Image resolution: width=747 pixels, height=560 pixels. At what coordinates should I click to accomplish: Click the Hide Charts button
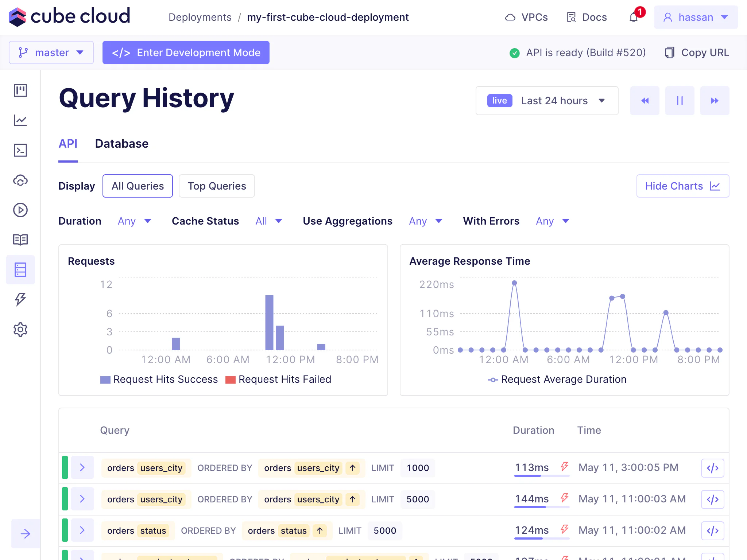click(682, 186)
